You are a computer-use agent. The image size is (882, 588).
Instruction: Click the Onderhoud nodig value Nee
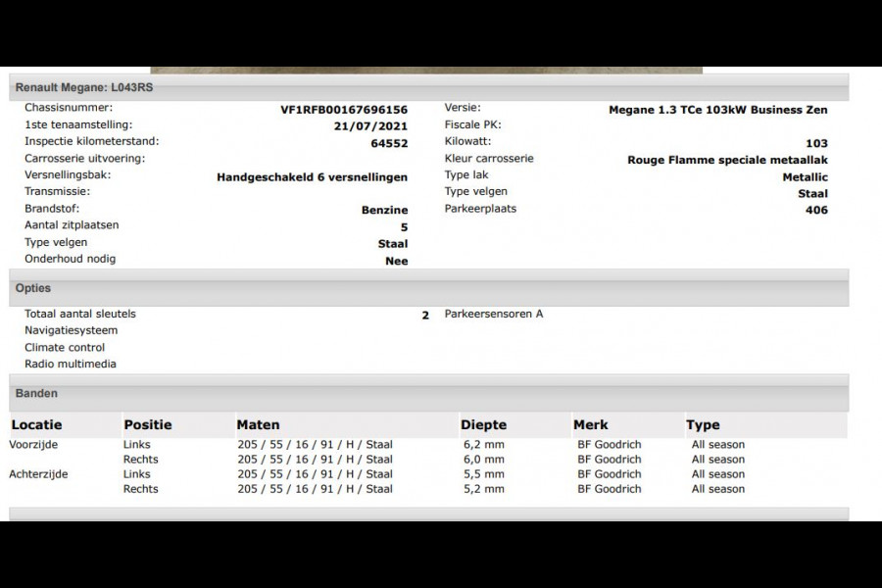tap(396, 261)
